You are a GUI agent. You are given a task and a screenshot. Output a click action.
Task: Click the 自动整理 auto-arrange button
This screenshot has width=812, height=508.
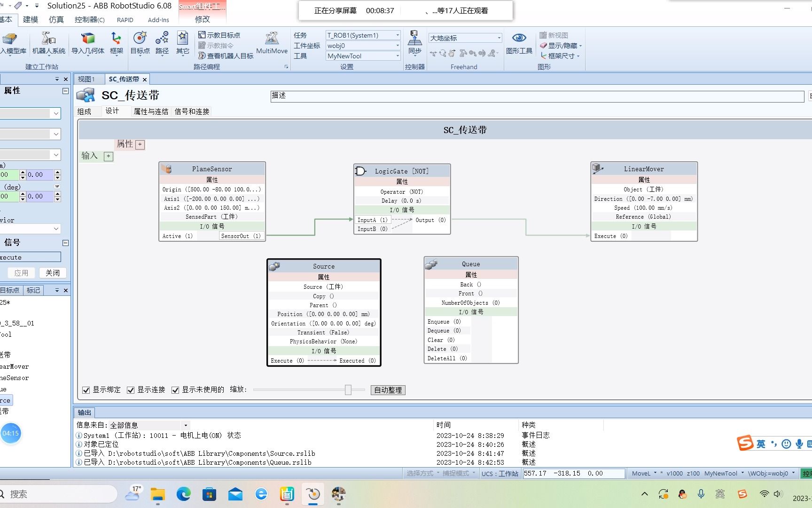coord(388,390)
